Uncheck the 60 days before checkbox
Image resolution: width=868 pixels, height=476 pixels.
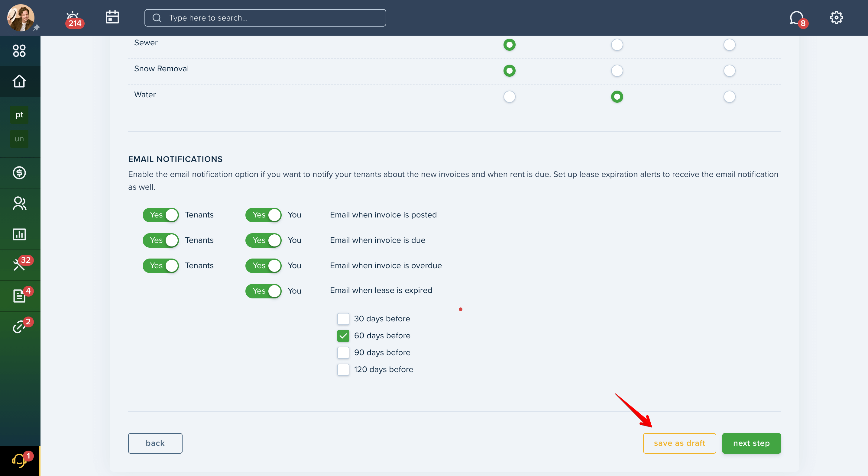pyautogui.click(x=343, y=336)
